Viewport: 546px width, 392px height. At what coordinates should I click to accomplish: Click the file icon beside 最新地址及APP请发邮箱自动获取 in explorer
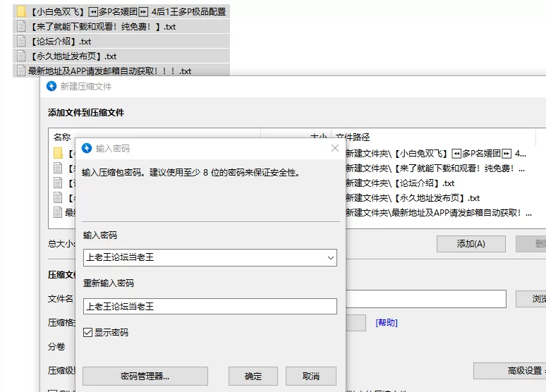pyautogui.click(x=21, y=71)
